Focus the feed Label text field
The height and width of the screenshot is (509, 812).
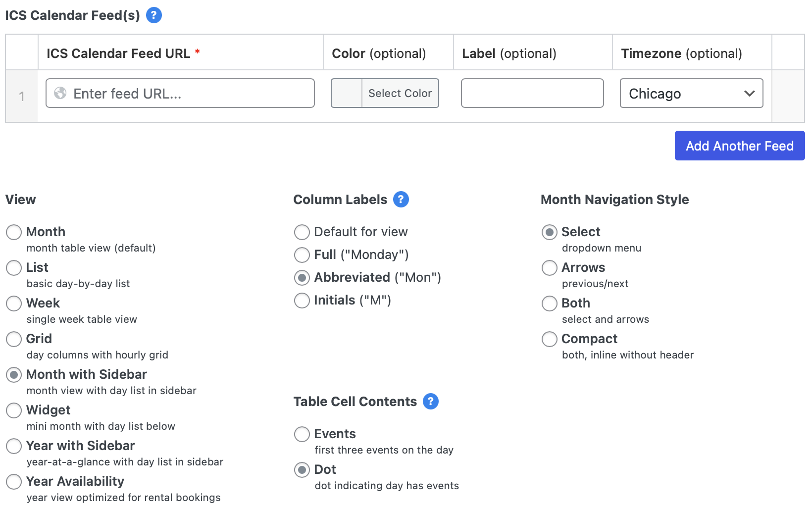point(532,93)
